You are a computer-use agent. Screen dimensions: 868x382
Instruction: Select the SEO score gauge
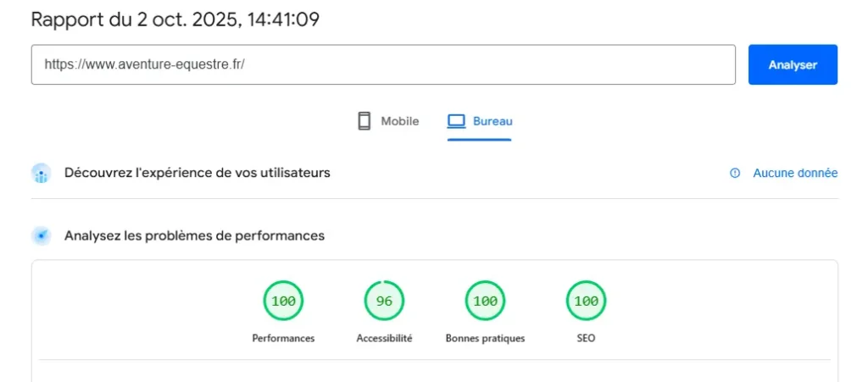coord(586,301)
